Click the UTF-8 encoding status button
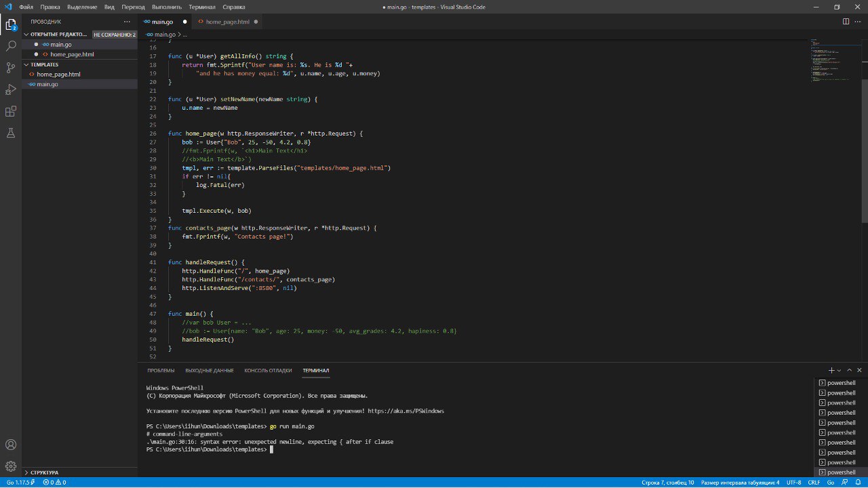This screenshot has height=488, width=868. (x=793, y=483)
